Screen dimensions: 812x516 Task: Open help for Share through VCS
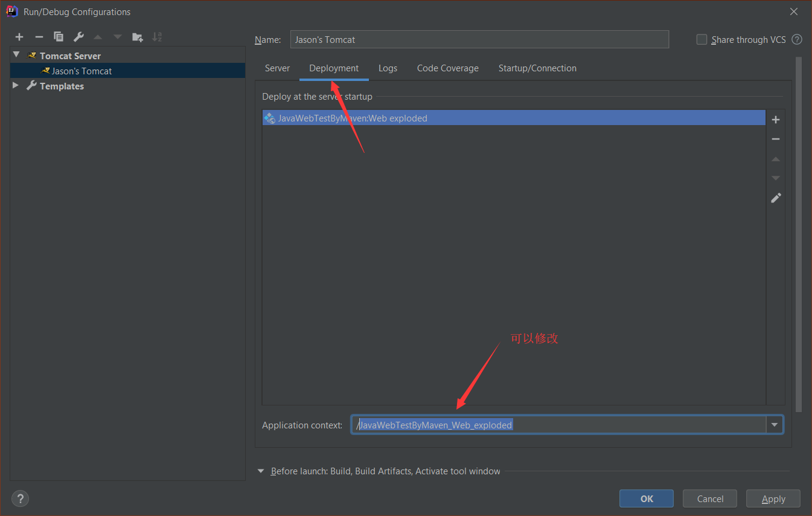tap(797, 39)
